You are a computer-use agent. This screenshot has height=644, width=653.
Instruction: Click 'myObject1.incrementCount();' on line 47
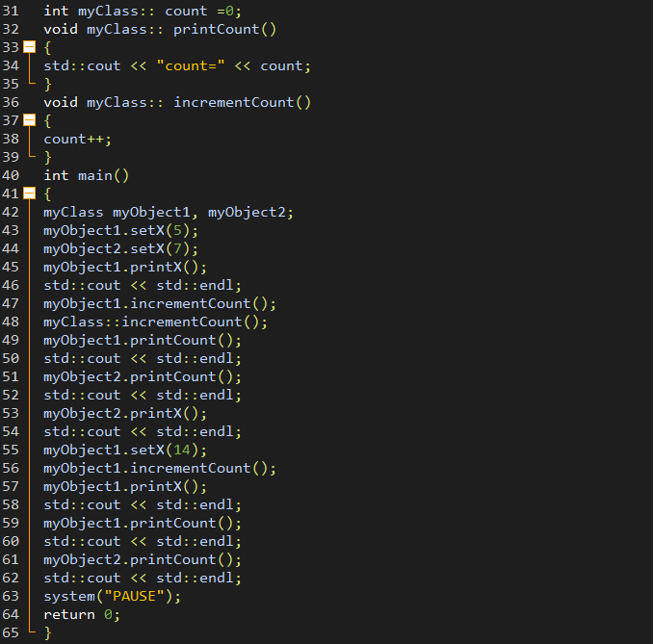pyautogui.click(x=160, y=304)
